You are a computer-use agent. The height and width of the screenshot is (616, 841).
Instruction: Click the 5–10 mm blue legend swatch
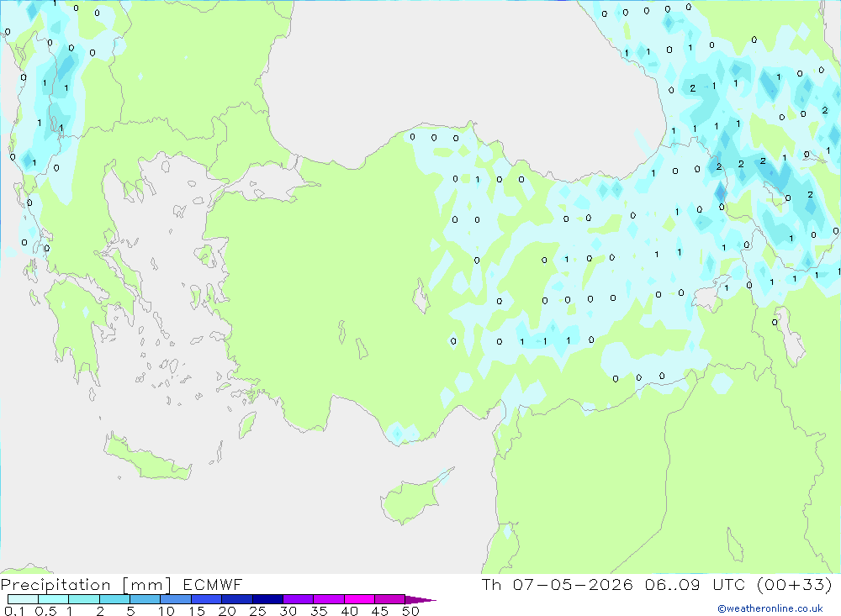click(145, 599)
